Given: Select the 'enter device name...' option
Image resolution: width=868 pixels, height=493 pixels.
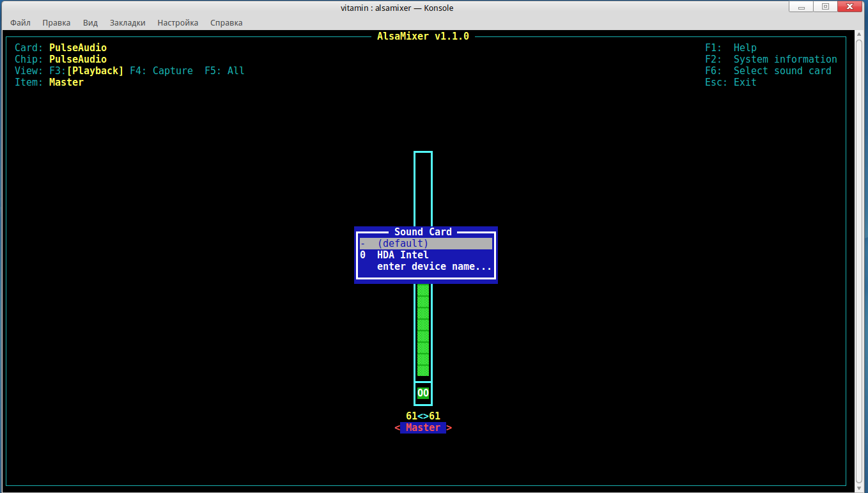Looking at the screenshot, I should pos(434,267).
